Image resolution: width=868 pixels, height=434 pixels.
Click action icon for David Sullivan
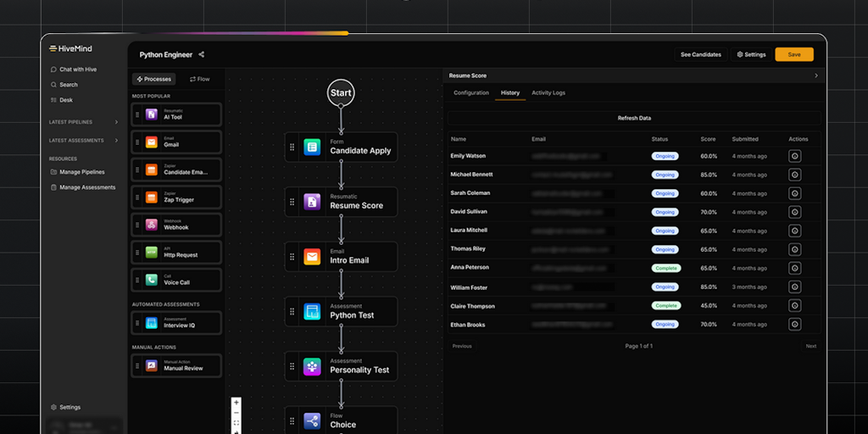click(795, 212)
